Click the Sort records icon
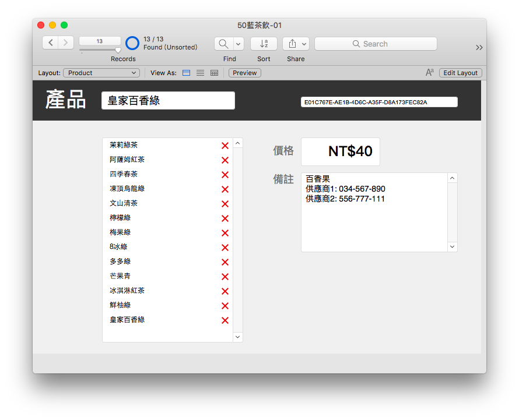 [x=264, y=44]
